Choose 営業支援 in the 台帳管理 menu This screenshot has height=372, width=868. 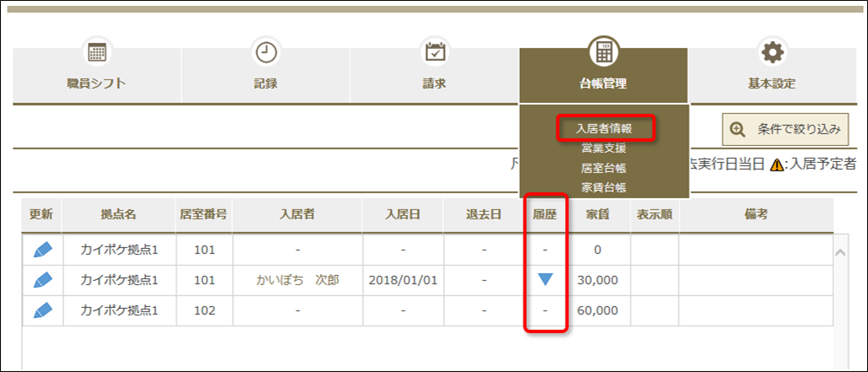click(x=604, y=148)
